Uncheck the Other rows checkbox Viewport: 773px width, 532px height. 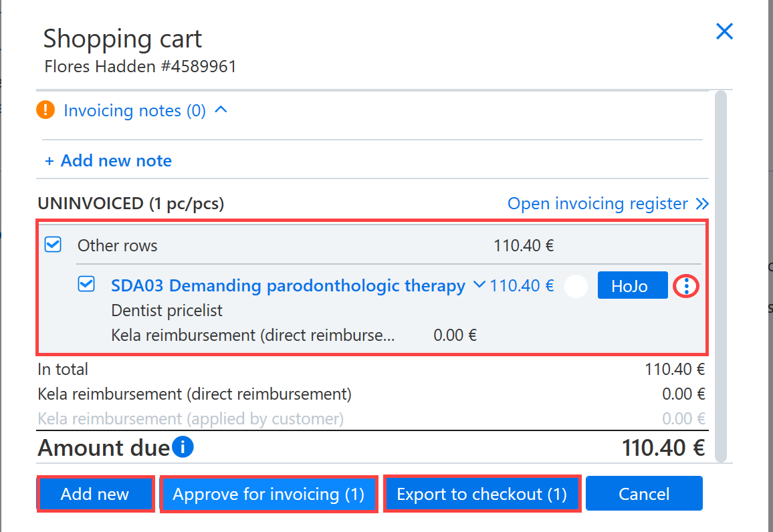click(x=53, y=245)
